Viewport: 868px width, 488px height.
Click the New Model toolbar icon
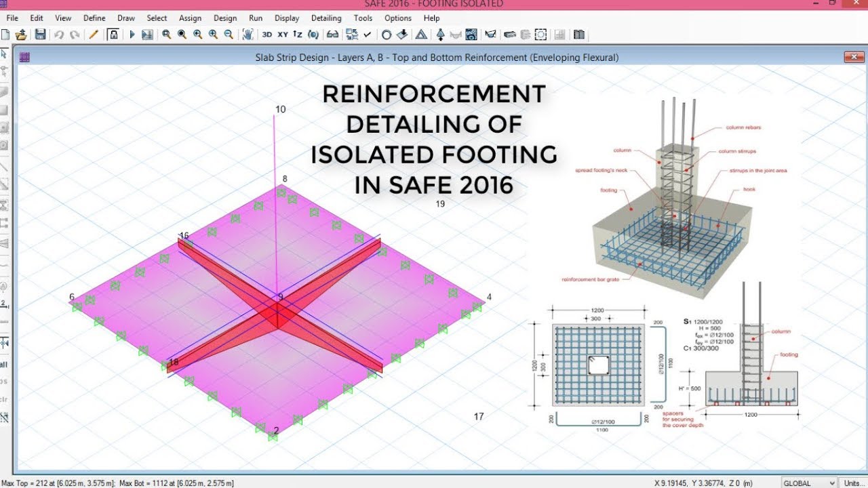click(5, 35)
